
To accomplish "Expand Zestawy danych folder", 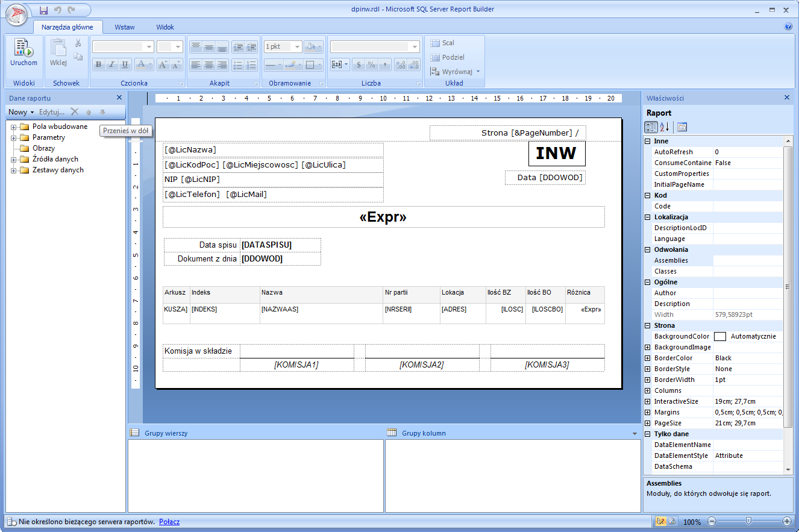I will point(13,171).
